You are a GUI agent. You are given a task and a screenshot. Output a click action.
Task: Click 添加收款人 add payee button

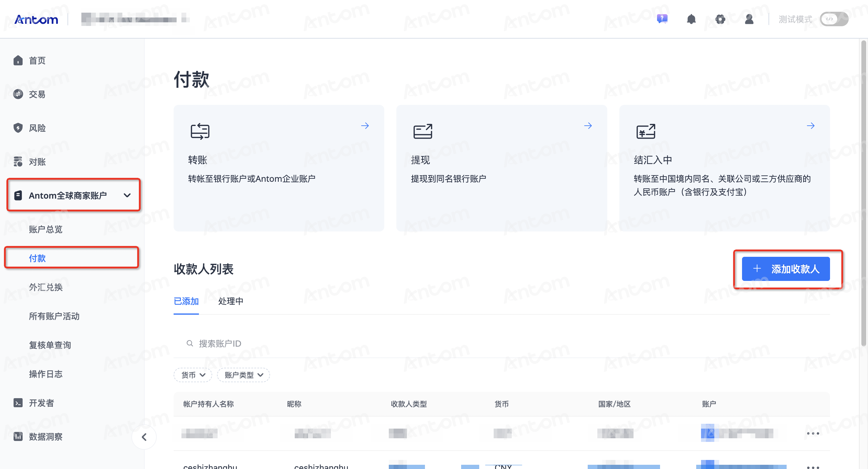(x=786, y=269)
